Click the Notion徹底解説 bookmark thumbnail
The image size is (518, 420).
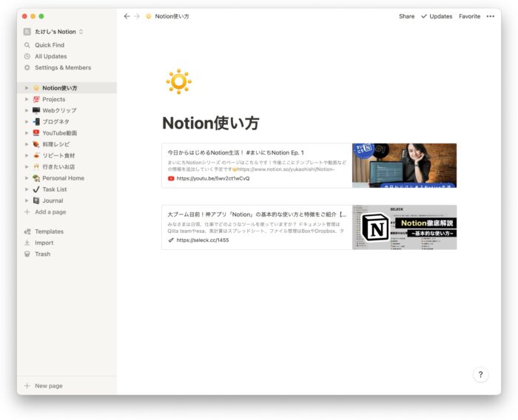[x=404, y=227]
